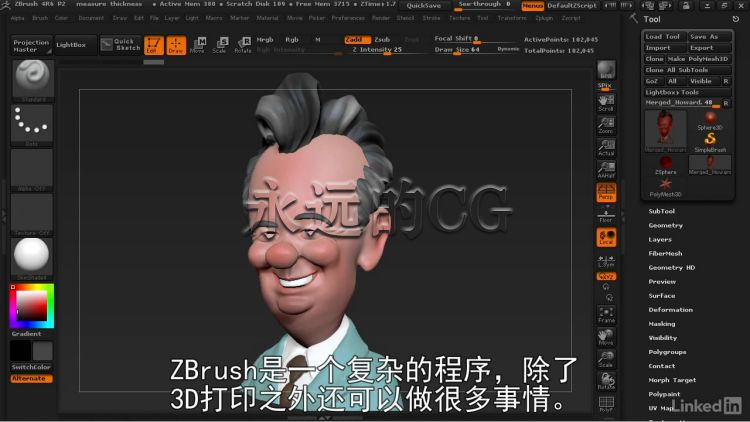Click the Frame mesh icon
Screen dimensions: 750x422
[606, 315]
